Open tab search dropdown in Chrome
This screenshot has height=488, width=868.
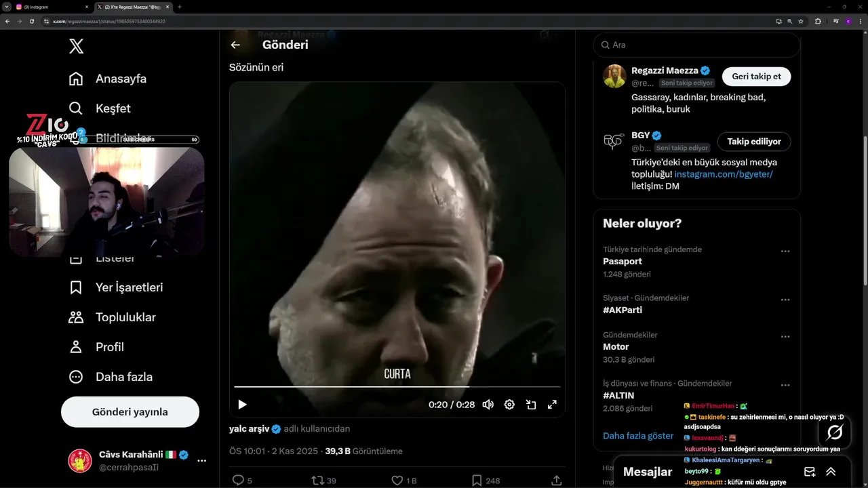click(x=6, y=7)
